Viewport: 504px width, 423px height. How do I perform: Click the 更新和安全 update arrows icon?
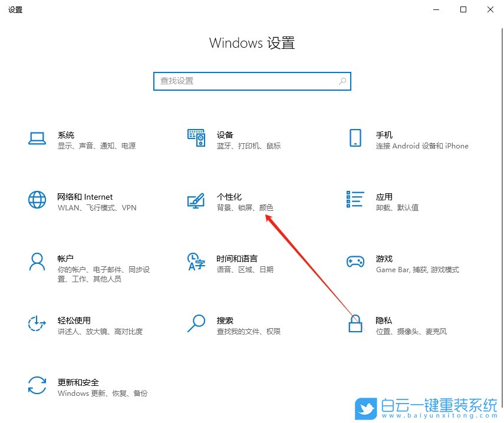[x=37, y=386]
